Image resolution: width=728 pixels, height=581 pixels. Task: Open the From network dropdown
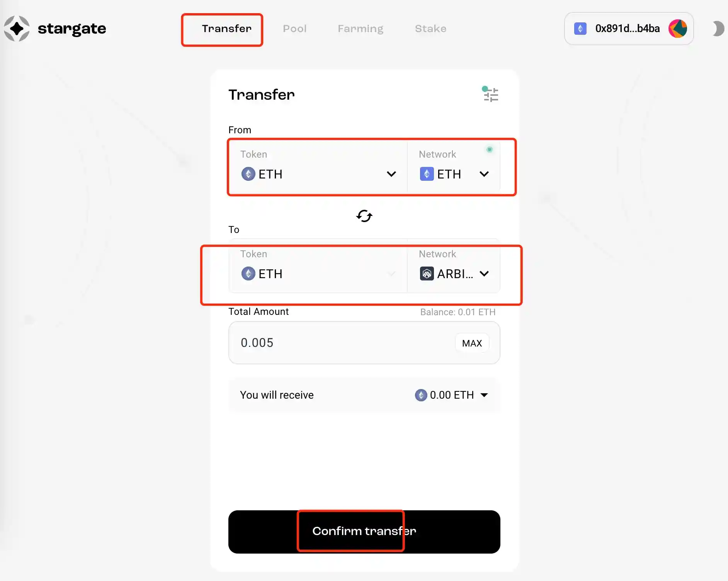(484, 174)
